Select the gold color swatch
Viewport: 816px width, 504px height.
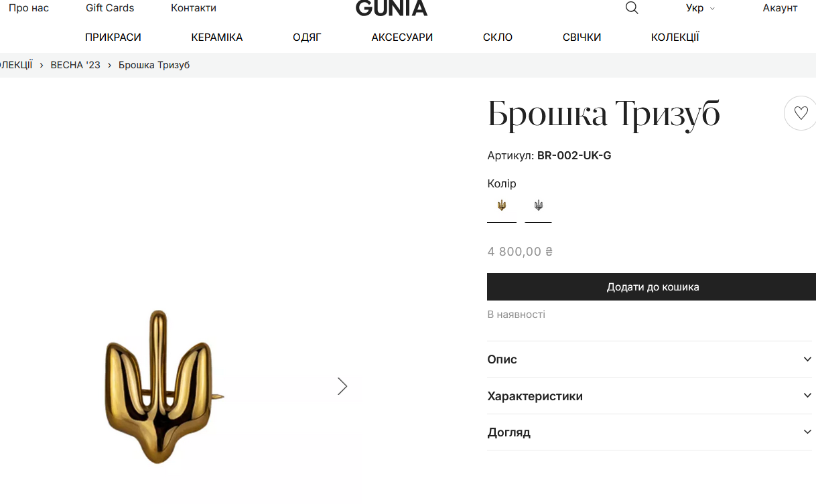click(x=502, y=206)
